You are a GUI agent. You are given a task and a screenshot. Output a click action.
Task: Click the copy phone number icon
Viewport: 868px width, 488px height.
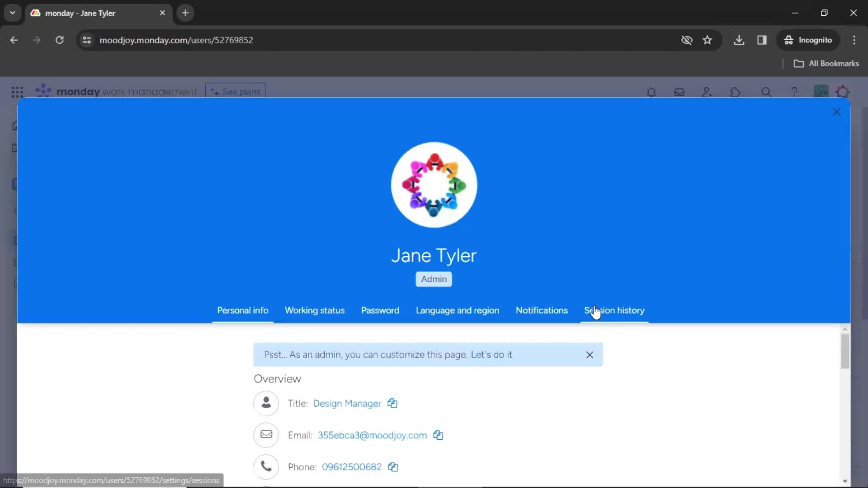[x=393, y=467]
